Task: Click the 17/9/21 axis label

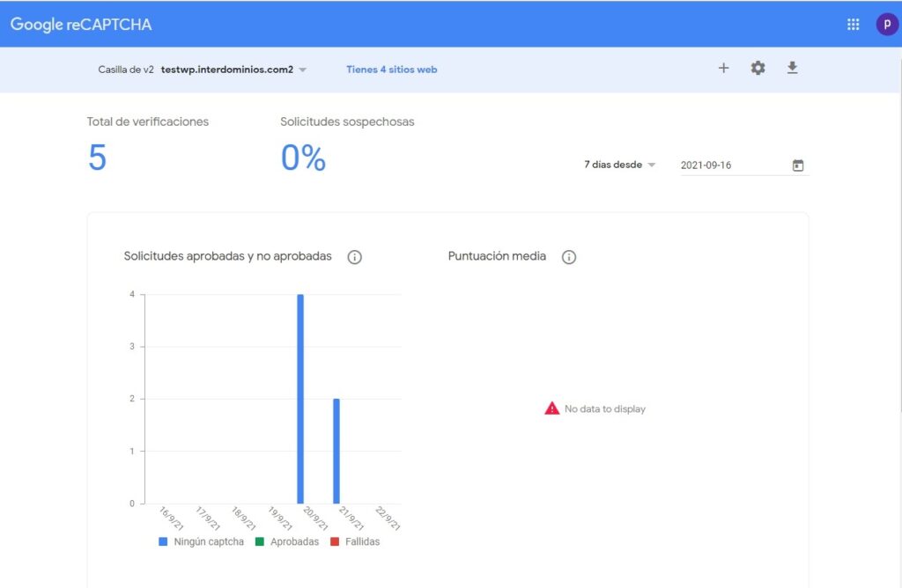Action: click(207, 518)
